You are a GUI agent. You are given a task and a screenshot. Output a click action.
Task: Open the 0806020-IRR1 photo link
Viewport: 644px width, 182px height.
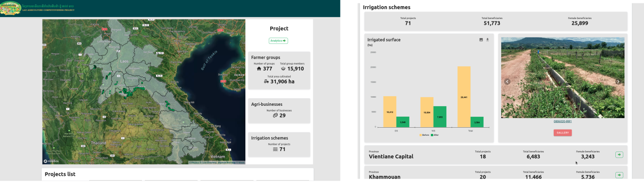(x=563, y=121)
